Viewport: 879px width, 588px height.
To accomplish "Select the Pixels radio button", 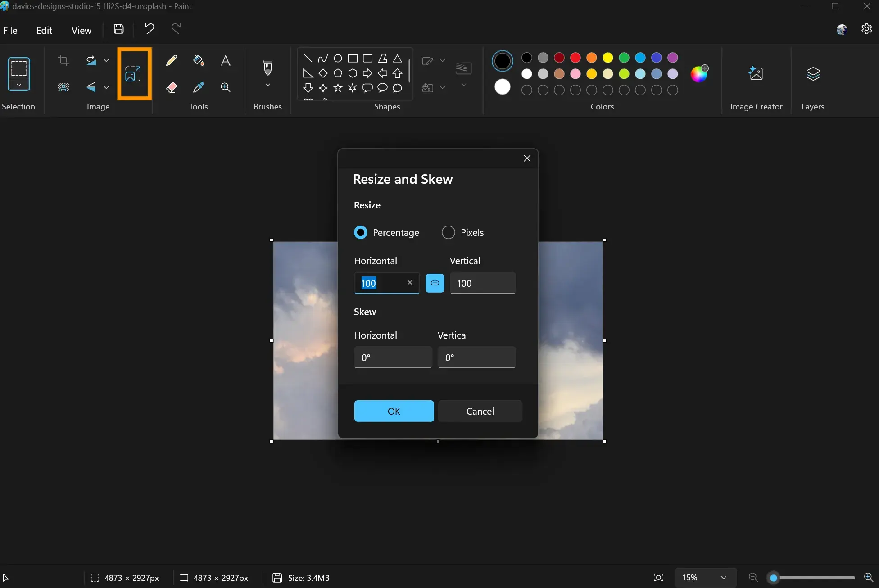I will 449,232.
